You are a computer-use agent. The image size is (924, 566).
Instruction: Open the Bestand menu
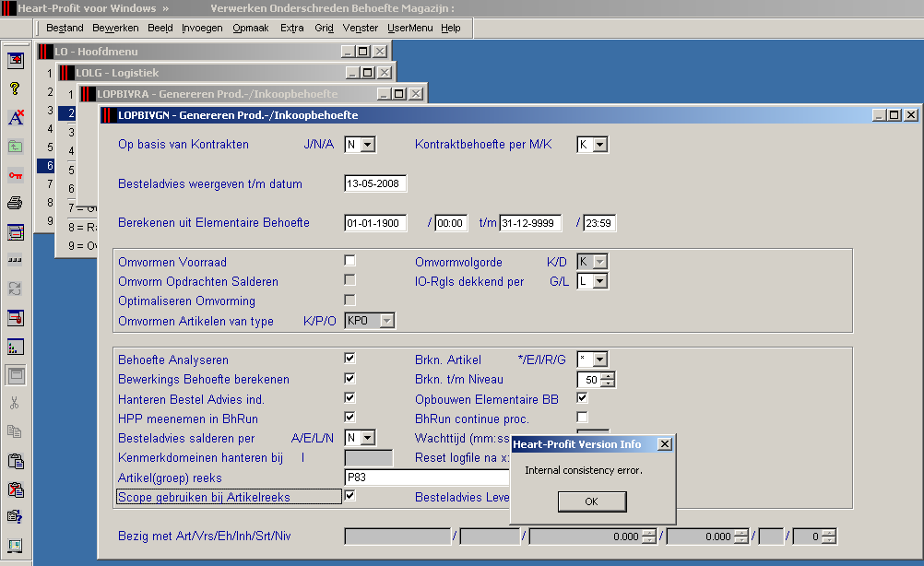click(x=65, y=28)
